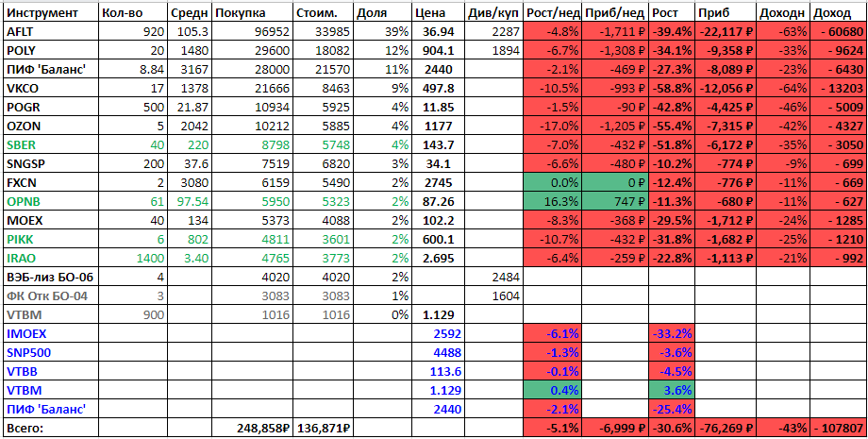This screenshot has height=439, width=868.
Task: Click POLY price cell 904.1
Action: coord(438,51)
